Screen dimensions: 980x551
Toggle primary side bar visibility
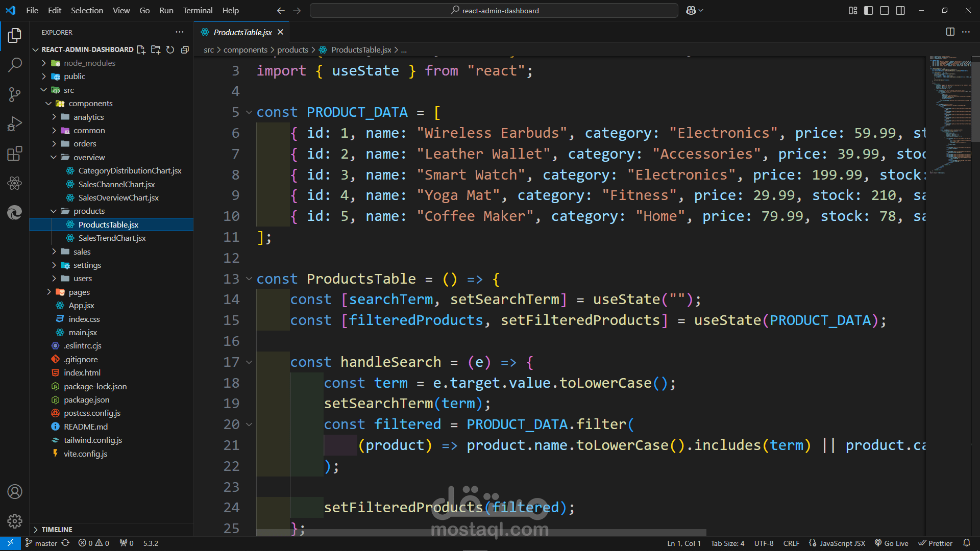coord(868,10)
